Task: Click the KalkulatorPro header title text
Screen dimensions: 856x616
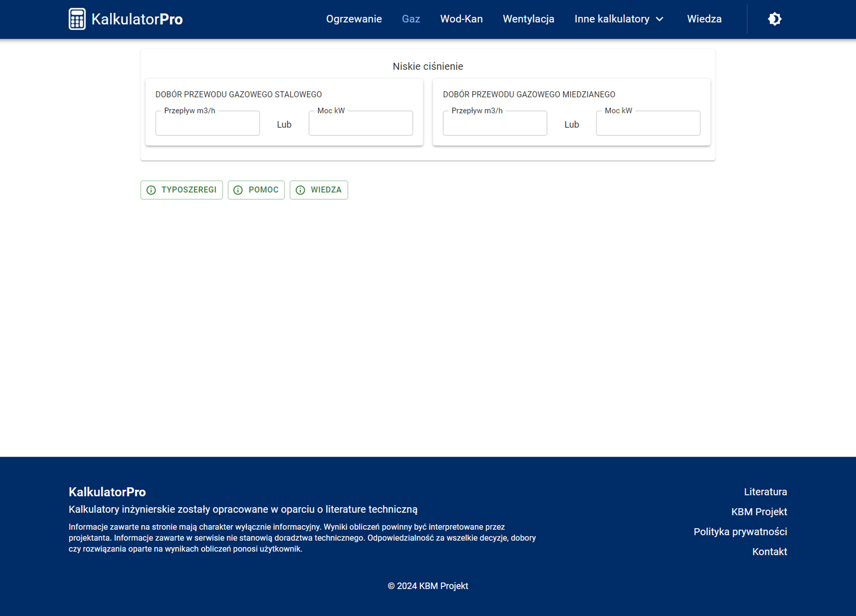Action: 137,19
